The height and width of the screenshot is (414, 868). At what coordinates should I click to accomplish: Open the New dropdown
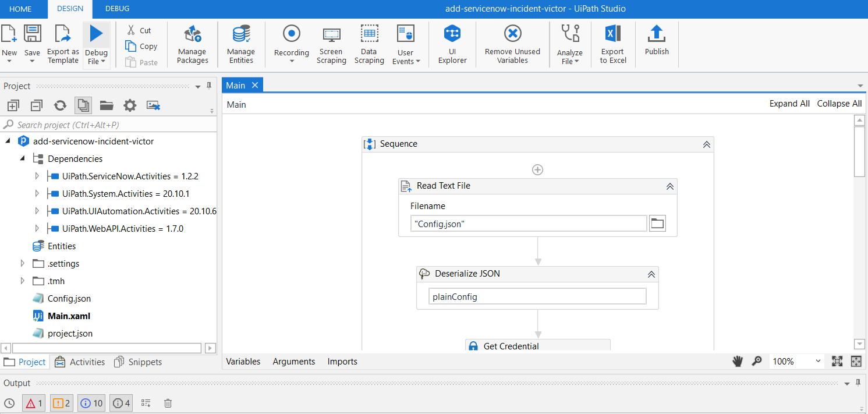[x=9, y=61]
